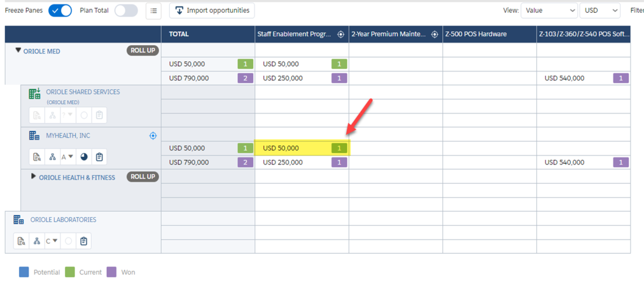Screen dimensions: 644x283
Task: Open Oriole Shared Services clipboard icon
Action: point(99,115)
